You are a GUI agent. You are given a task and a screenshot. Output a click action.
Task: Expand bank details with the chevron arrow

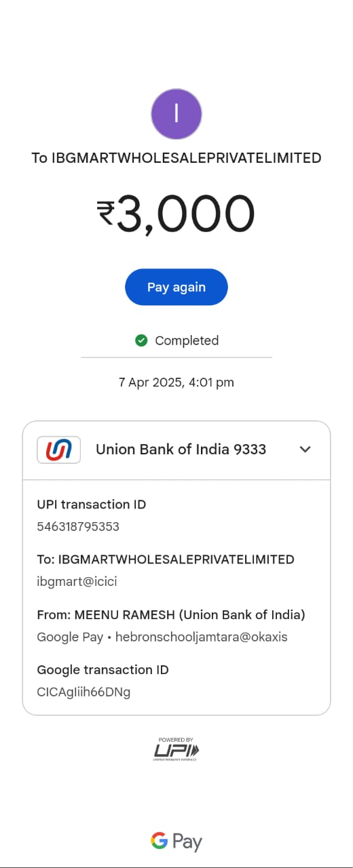[305, 449]
